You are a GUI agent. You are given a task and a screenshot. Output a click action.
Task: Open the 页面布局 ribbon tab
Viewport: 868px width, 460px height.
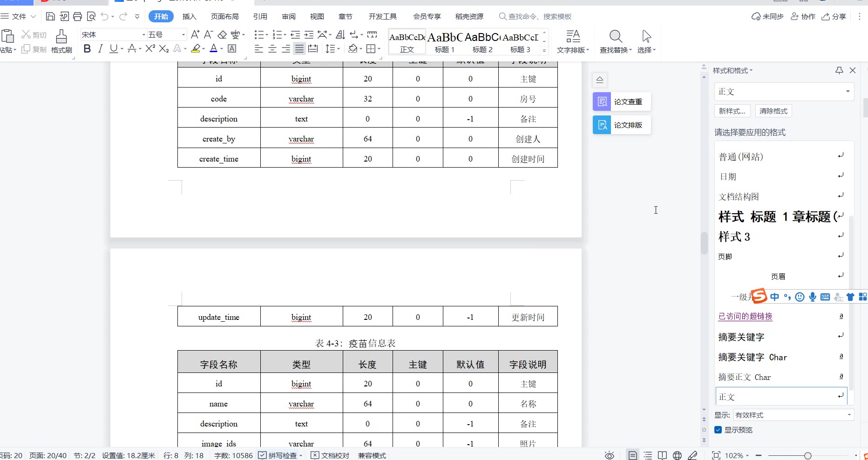coord(224,17)
